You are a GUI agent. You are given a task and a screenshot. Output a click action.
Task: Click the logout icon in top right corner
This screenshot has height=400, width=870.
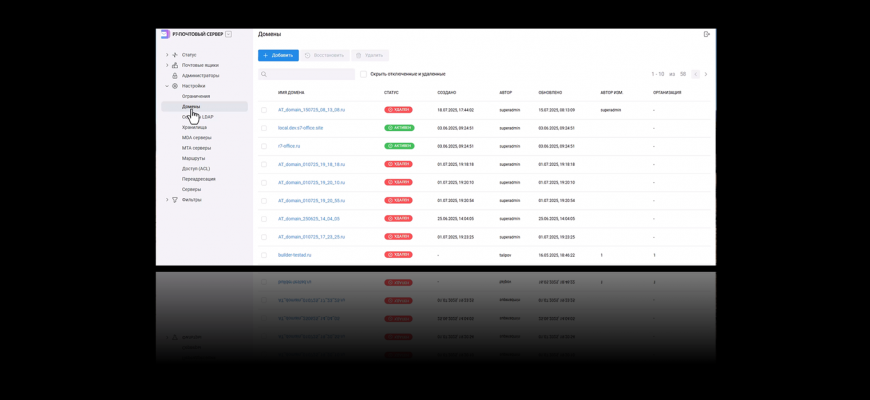point(707,34)
